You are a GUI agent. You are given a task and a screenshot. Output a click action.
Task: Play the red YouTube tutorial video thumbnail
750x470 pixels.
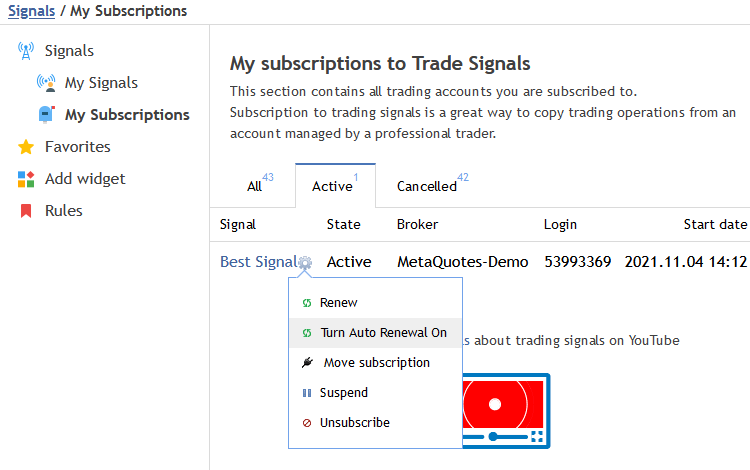(x=495, y=404)
